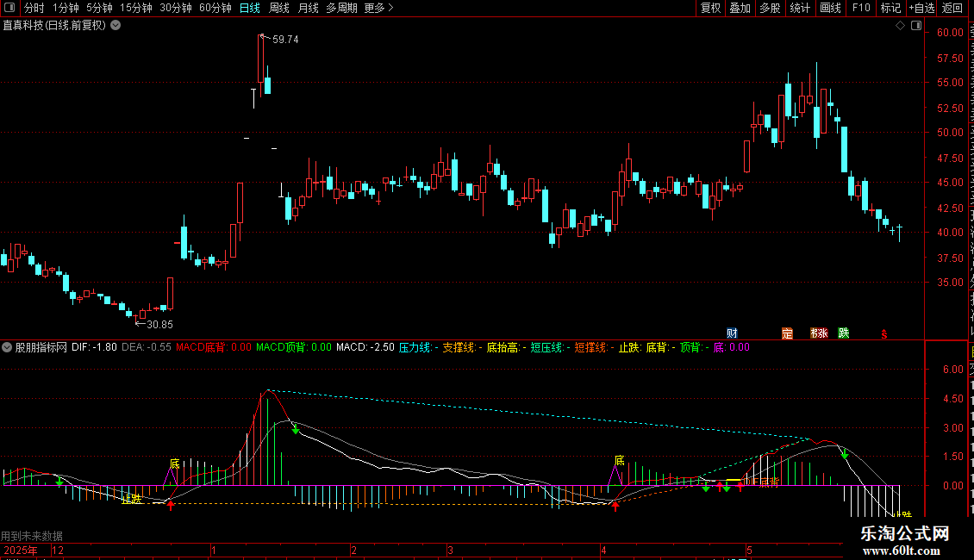Click the 短压线 label
This screenshot has width=974, height=560.
click(551, 347)
